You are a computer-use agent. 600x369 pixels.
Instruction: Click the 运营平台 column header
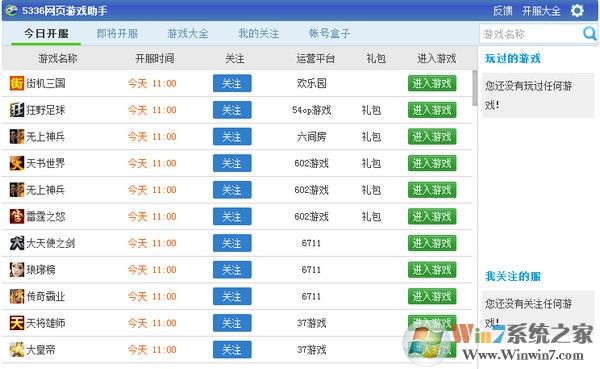pos(316,58)
